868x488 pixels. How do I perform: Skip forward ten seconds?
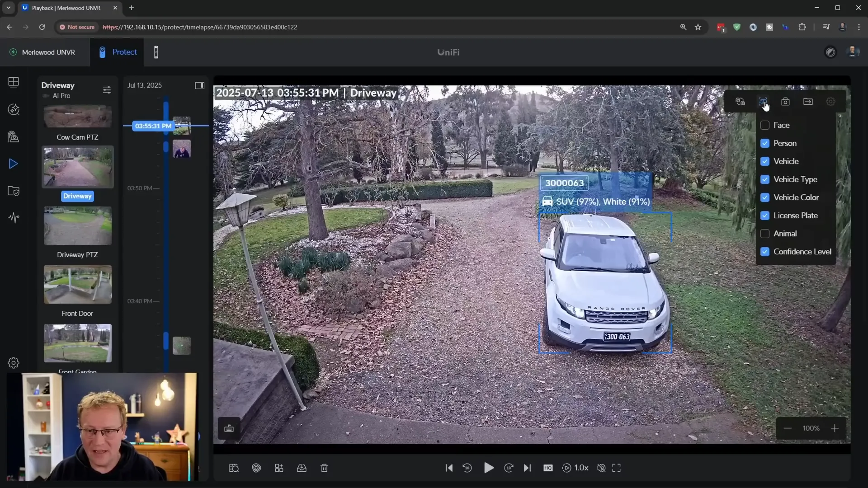pyautogui.click(x=509, y=468)
